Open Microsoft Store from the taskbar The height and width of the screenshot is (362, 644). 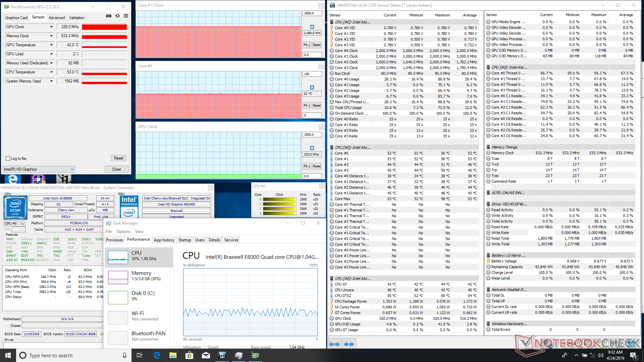point(189,355)
